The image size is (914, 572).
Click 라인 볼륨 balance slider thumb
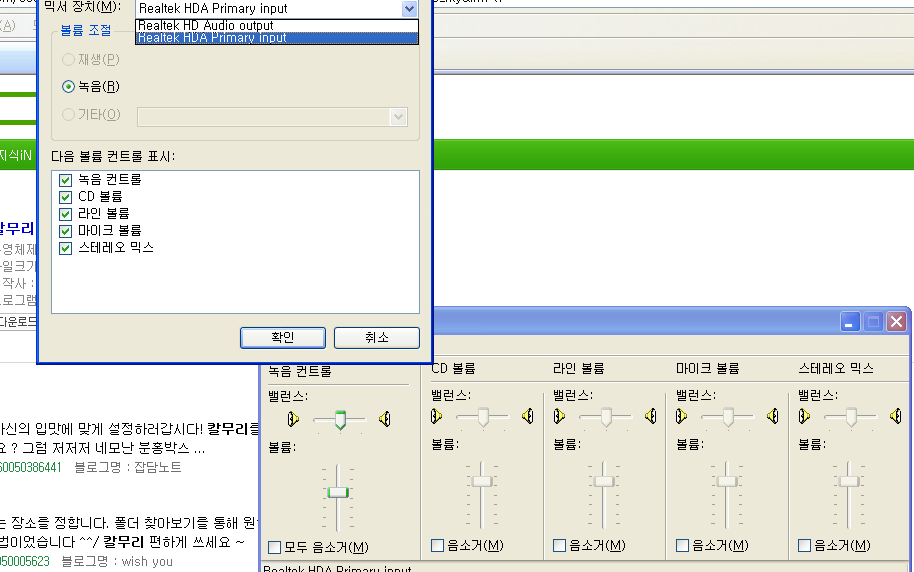606,417
